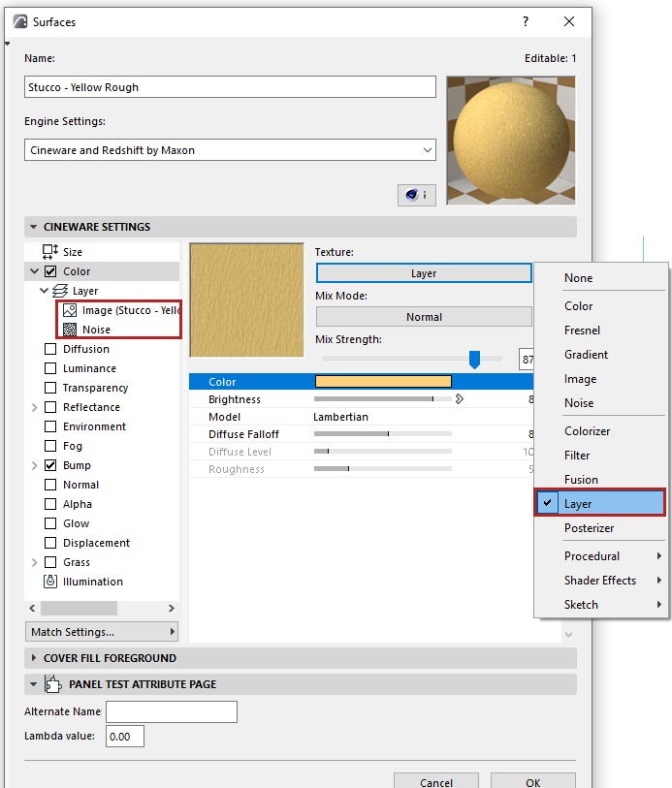Click the sphere material preview

point(511,141)
